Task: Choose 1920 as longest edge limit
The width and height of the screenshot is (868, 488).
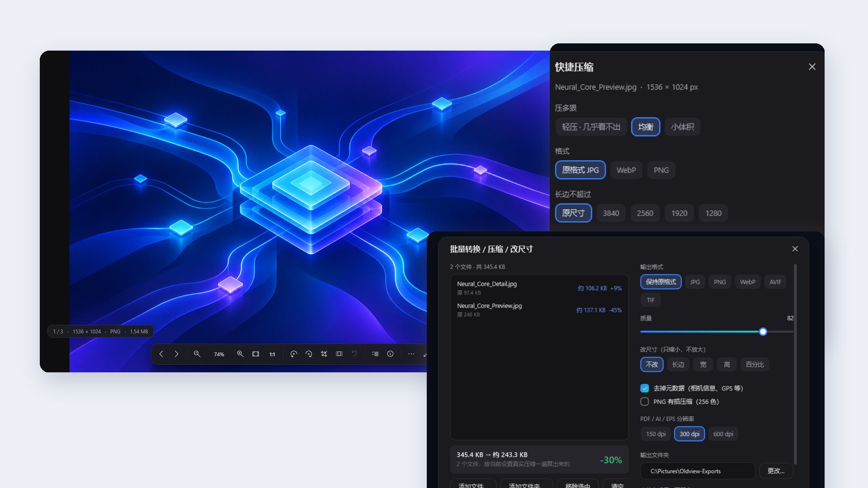Action: pyautogui.click(x=679, y=213)
